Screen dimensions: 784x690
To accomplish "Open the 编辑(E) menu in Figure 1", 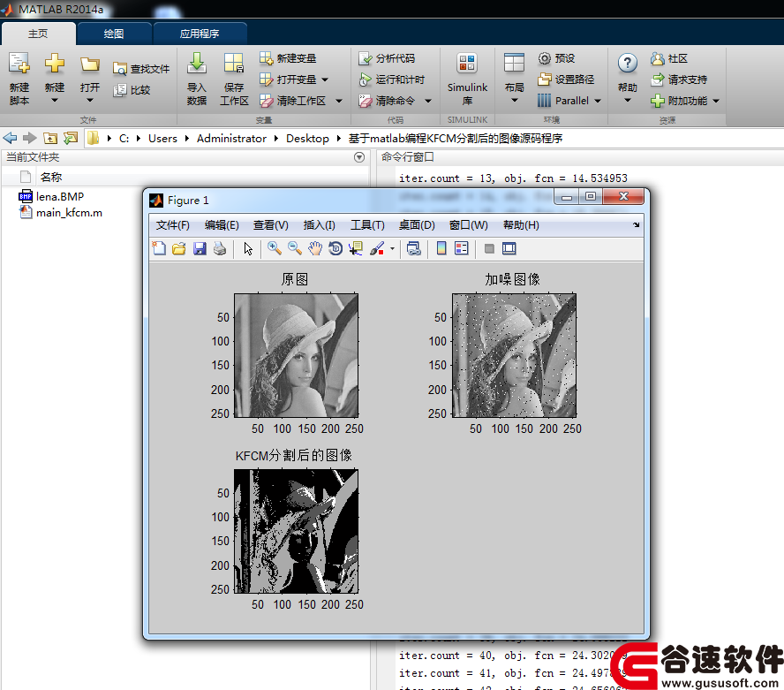I will tap(222, 225).
